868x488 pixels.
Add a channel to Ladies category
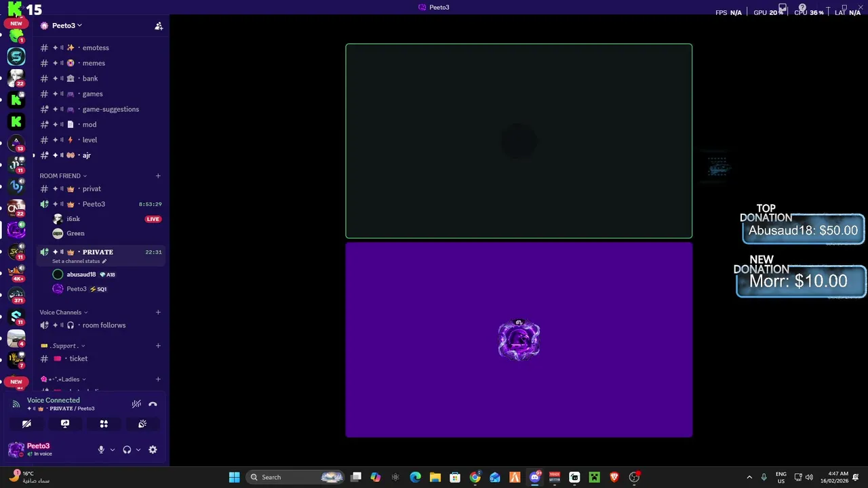click(x=158, y=380)
